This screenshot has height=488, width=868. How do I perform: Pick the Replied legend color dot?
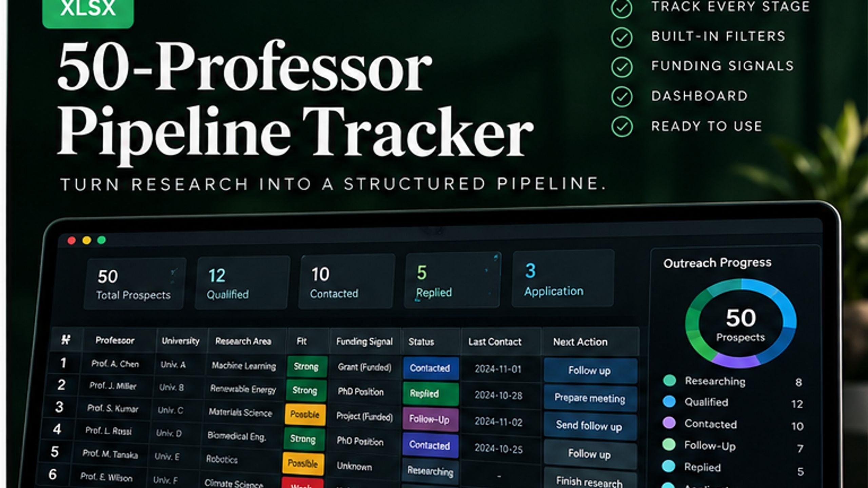coord(669,466)
